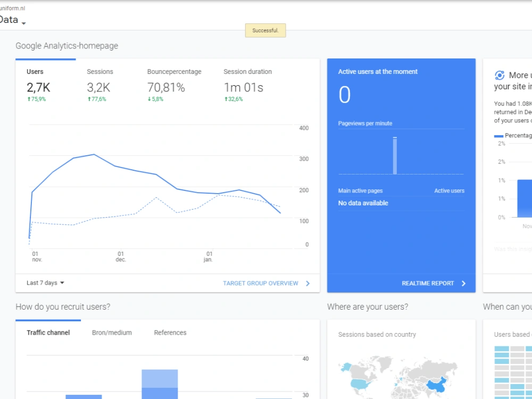532x399 pixels.
Task: Click the 01 jan. axis label
Action: click(209, 256)
